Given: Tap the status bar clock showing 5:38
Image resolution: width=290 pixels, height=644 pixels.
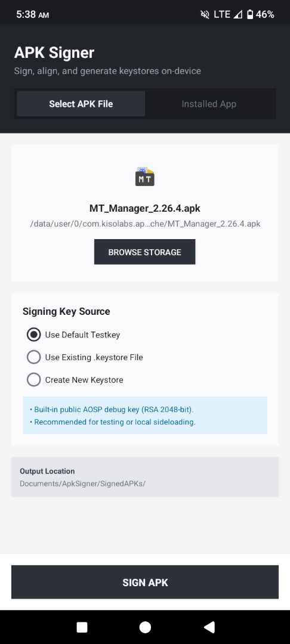Looking at the screenshot, I should pyautogui.click(x=32, y=14).
